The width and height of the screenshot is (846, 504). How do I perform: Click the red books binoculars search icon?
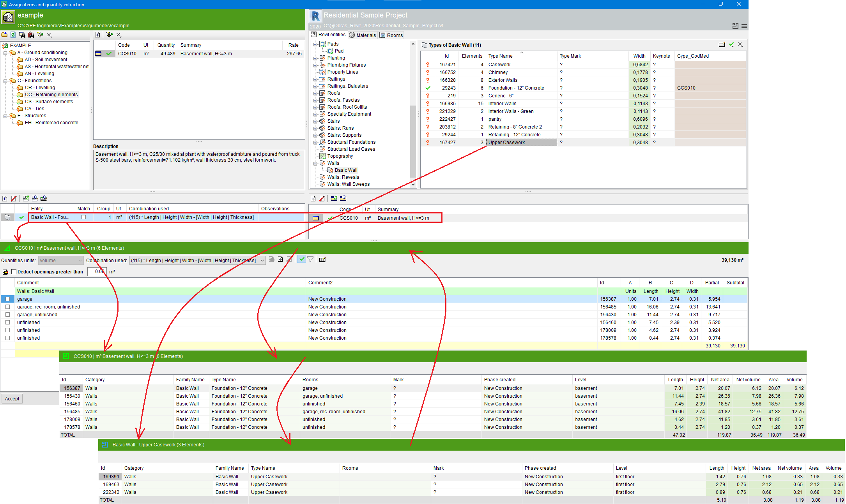click(x=31, y=35)
